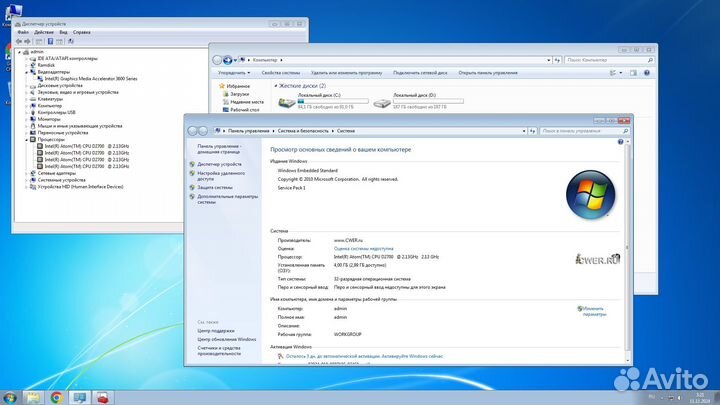Viewport: 720px width, 405px height.
Task: Select Intel Graphics Media Accelerator 3600 device
Action: 87,78
